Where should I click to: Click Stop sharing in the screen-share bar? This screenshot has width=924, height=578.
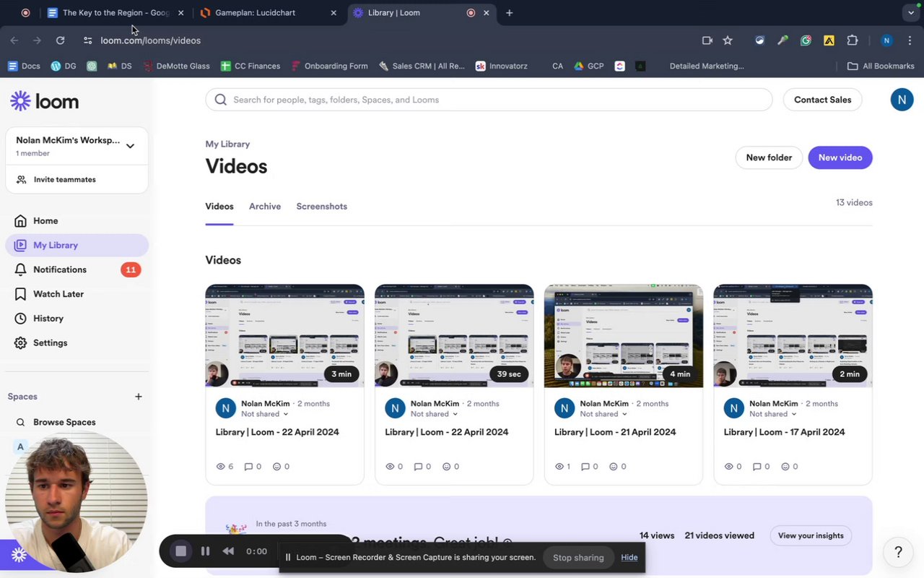coord(578,557)
